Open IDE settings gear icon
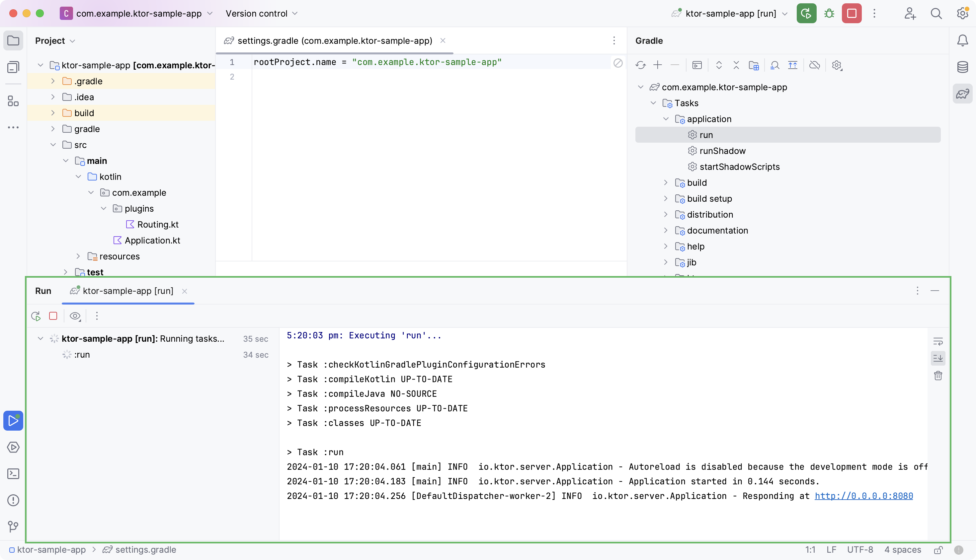The height and width of the screenshot is (560, 976). pyautogui.click(x=962, y=14)
